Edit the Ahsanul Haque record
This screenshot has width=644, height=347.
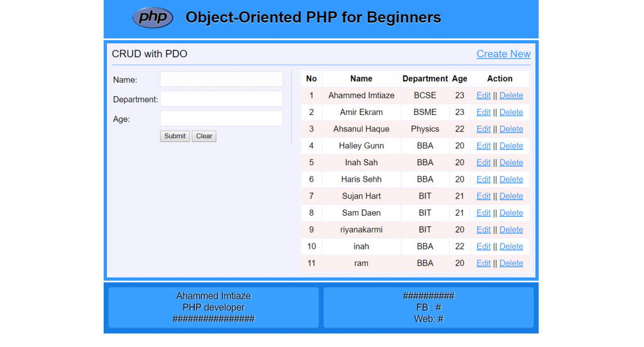[x=484, y=129]
